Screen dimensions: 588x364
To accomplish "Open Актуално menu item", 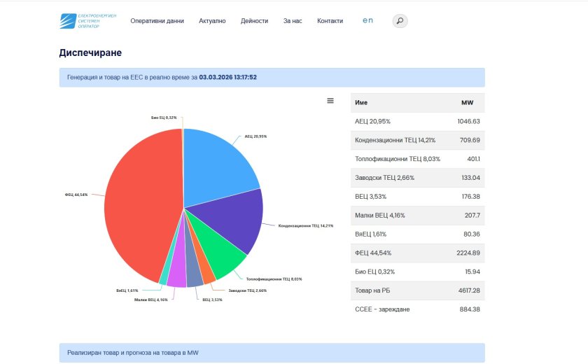I will pyautogui.click(x=212, y=21).
